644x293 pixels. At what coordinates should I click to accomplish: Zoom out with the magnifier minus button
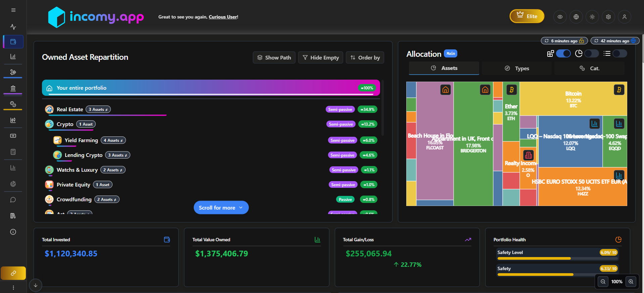click(x=603, y=282)
